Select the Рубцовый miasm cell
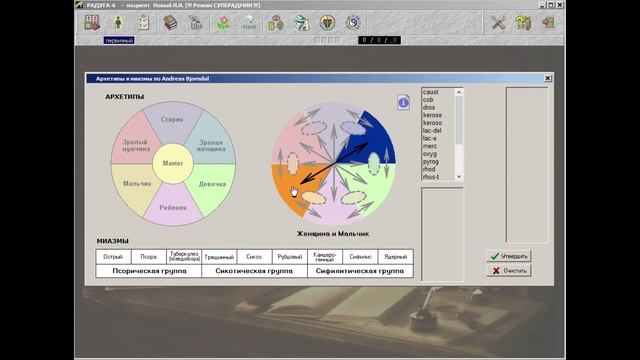This screenshot has height=360, width=640. coord(290,257)
